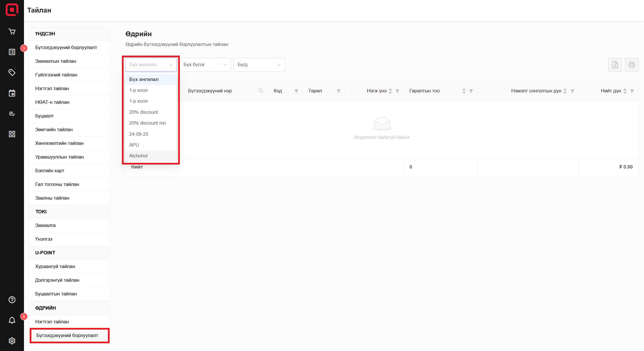
Task: Open the shopping cart sidebar icon
Action: point(12,32)
